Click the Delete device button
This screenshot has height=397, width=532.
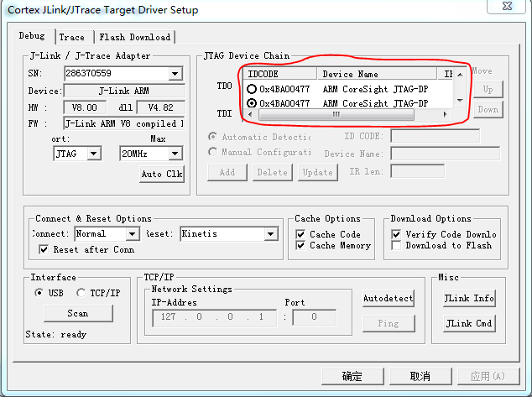pos(273,172)
